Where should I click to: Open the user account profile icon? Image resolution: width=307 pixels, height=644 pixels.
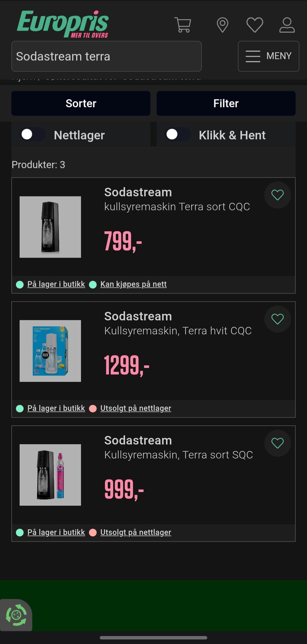(x=287, y=25)
